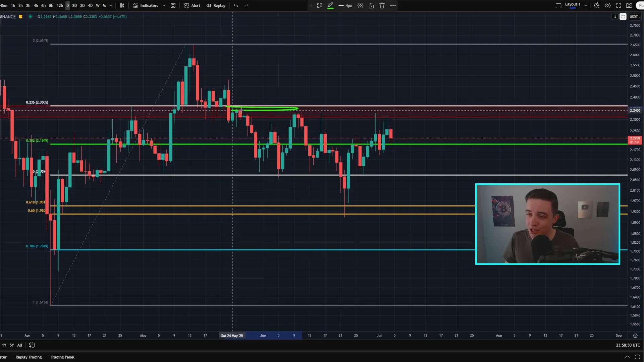
Task: Switch to the 2D timeframe
Action: pos(74,5)
